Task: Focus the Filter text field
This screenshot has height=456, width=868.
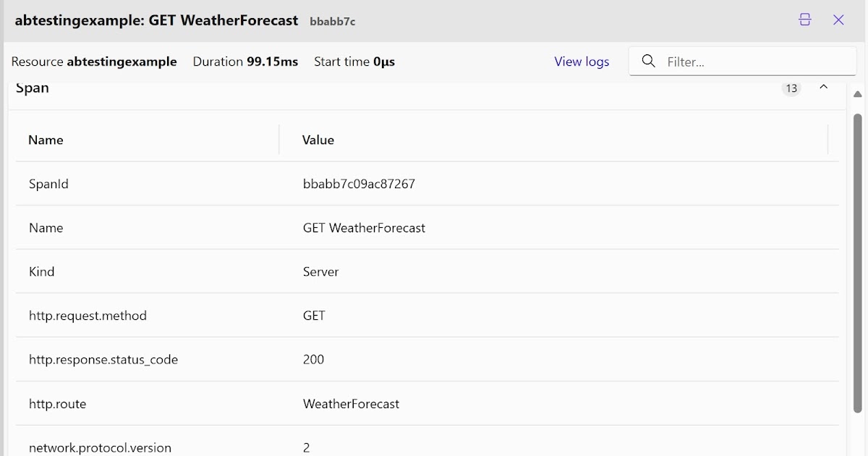Action: (x=756, y=62)
